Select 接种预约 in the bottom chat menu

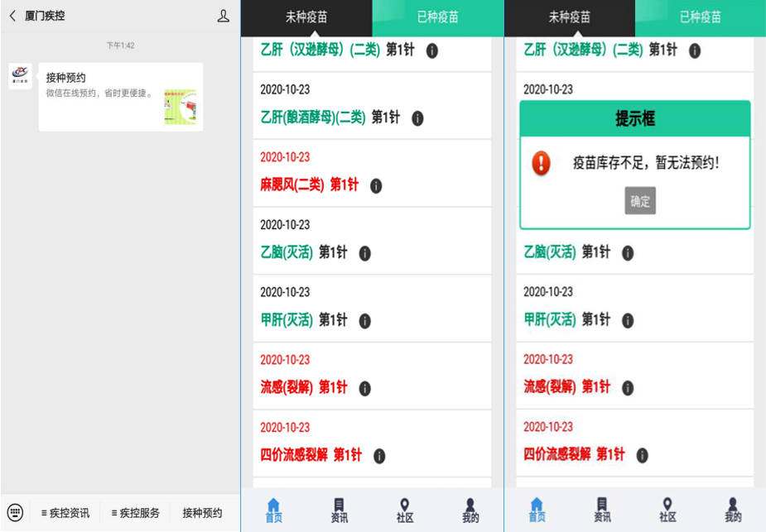(202, 513)
